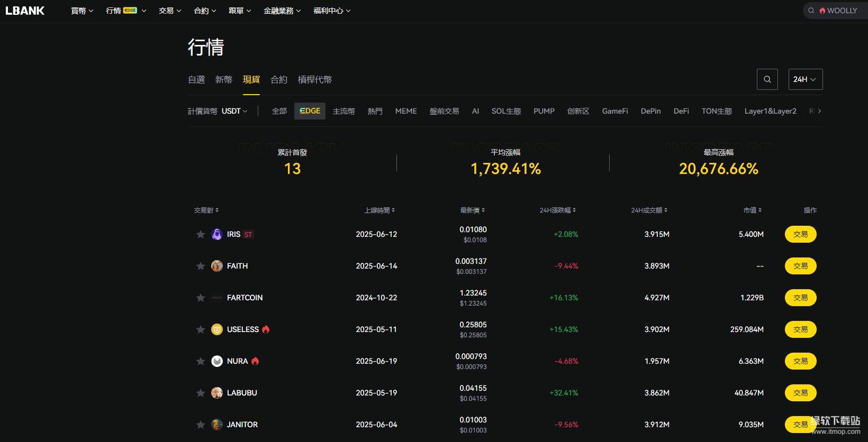Sort by the 24H漲跌幅 column header

tap(557, 210)
